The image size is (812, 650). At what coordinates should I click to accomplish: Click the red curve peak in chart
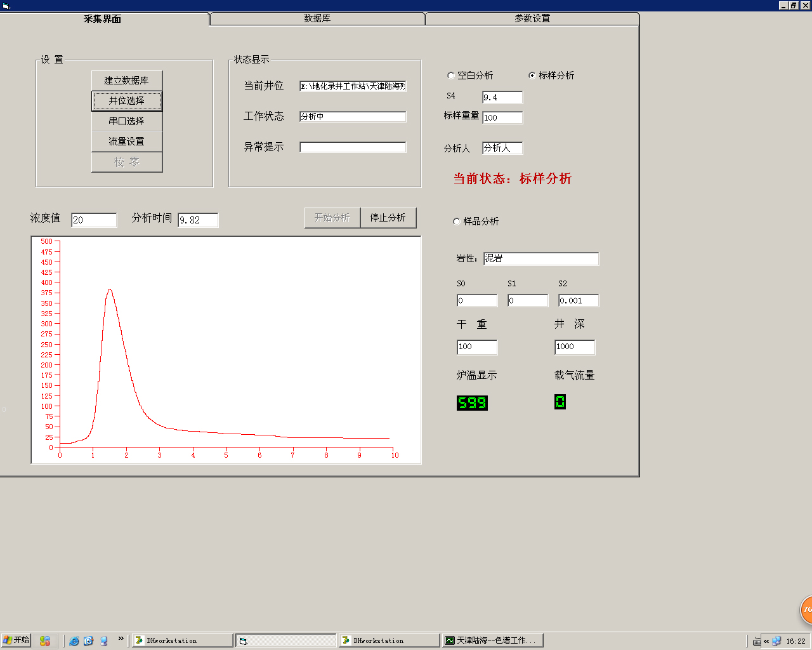tap(110, 290)
